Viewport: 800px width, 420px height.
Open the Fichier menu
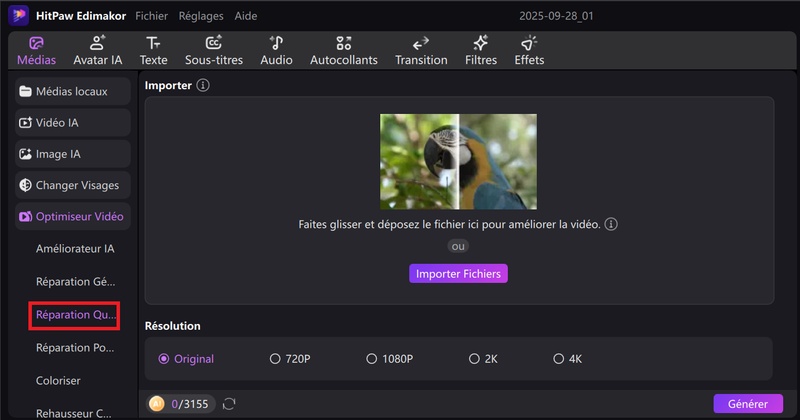[151, 16]
